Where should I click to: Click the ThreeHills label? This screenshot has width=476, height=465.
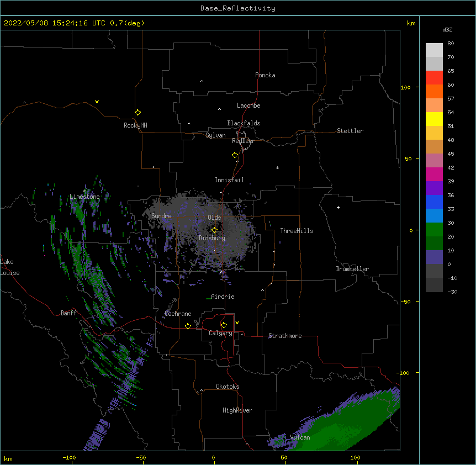click(297, 231)
